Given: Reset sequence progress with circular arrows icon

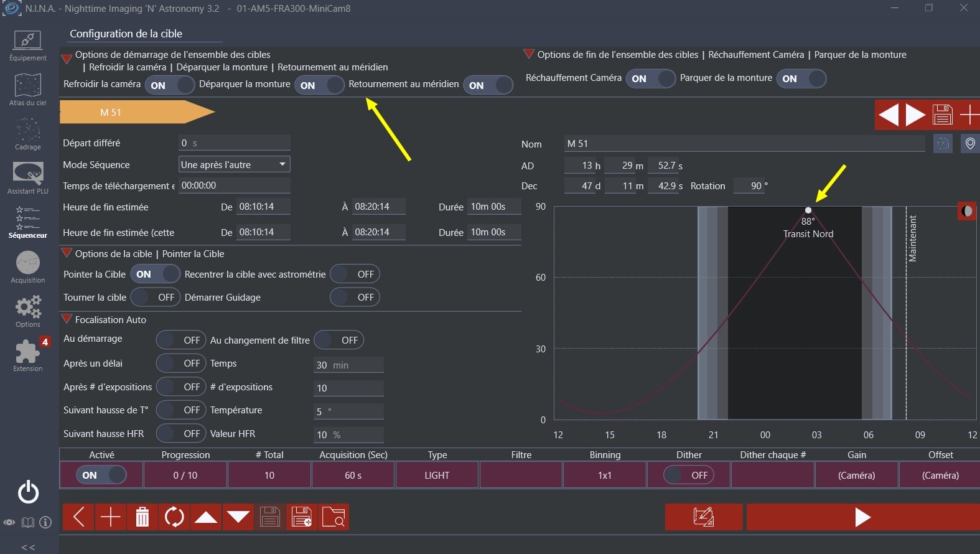Looking at the screenshot, I should pyautogui.click(x=174, y=517).
